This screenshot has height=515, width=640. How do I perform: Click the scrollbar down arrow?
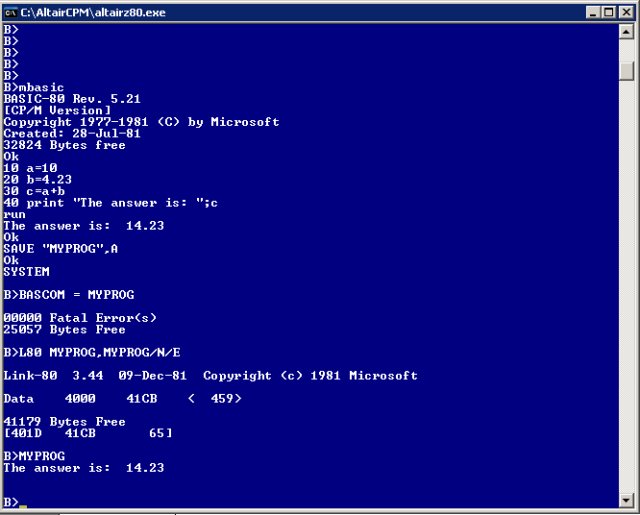click(626, 499)
